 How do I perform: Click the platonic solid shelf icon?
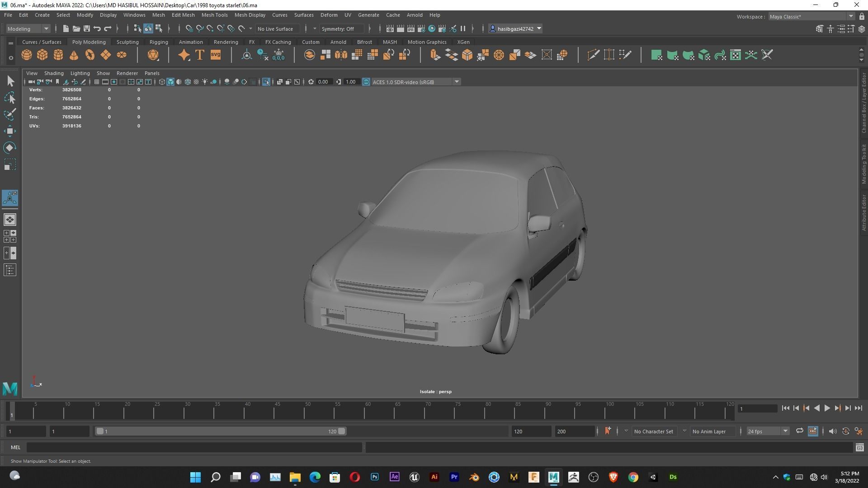coord(153,55)
